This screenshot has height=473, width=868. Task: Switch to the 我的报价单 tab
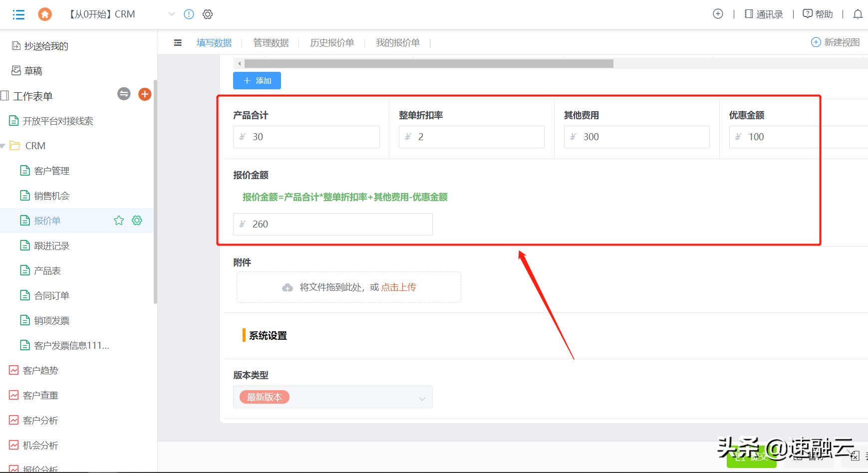(x=398, y=42)
